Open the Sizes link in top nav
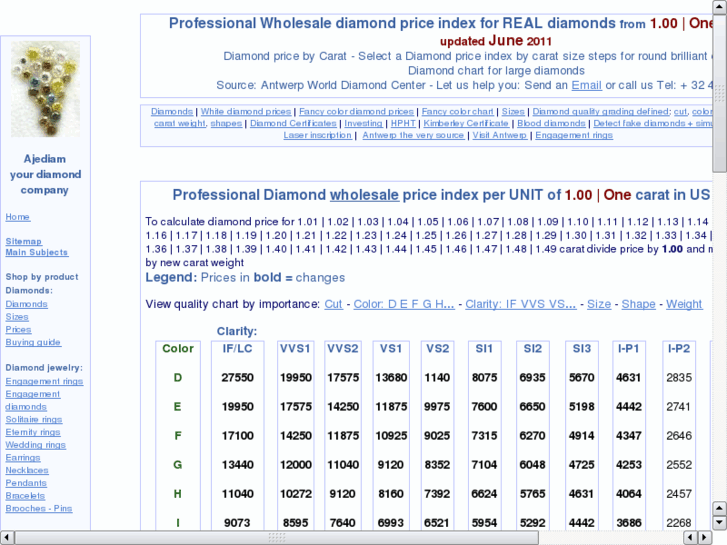This screenshot has height=545, width=727. click(x=513, y=111)
